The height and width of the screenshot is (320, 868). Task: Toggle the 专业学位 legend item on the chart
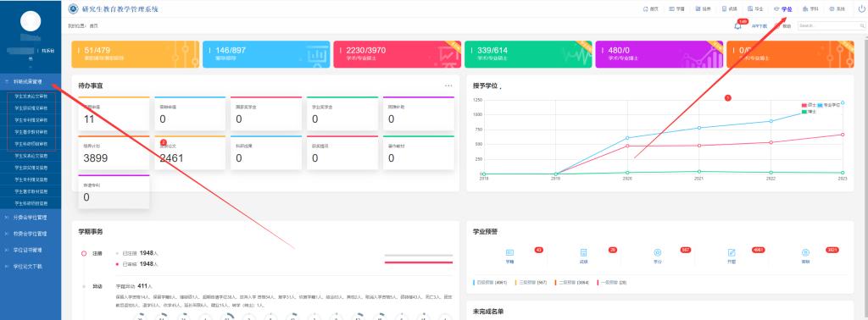[x=829, y=105]
